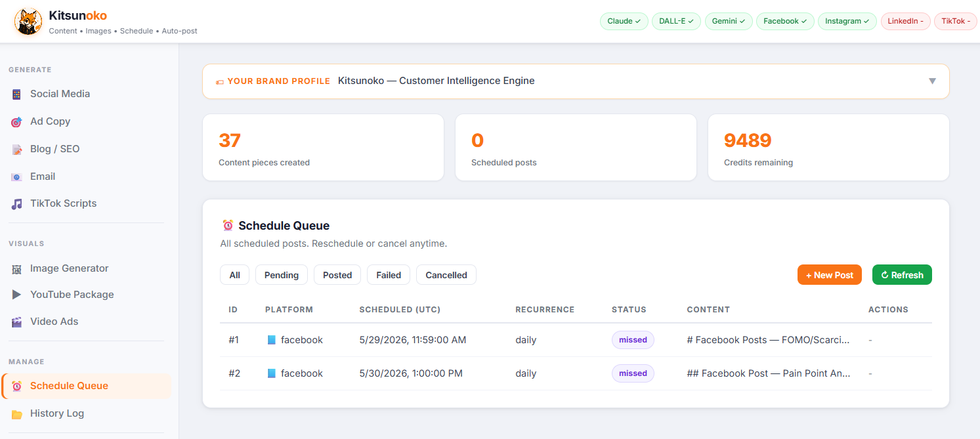The height and width of the screenshot is (439, 980).
Task: Expand the brand profile dropdown arrow
Action: point(932,81)
